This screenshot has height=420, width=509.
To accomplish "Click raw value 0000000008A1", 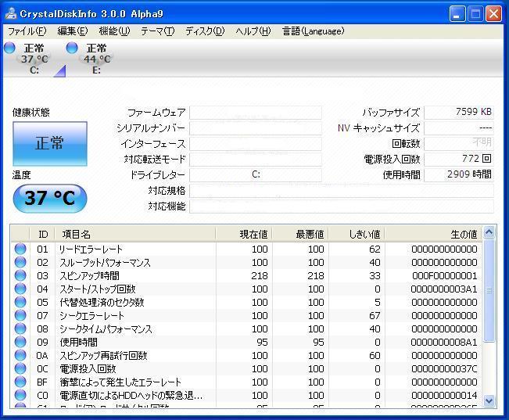I will pos(444,343).
